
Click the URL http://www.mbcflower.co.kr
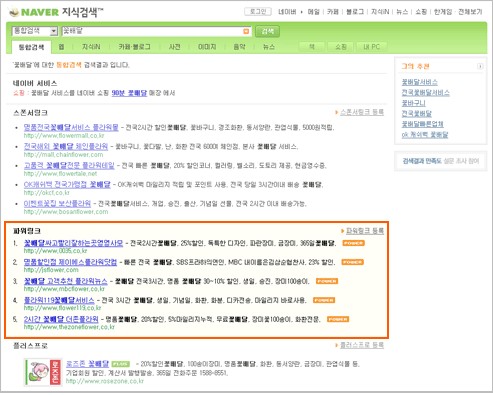pos(64,289)
